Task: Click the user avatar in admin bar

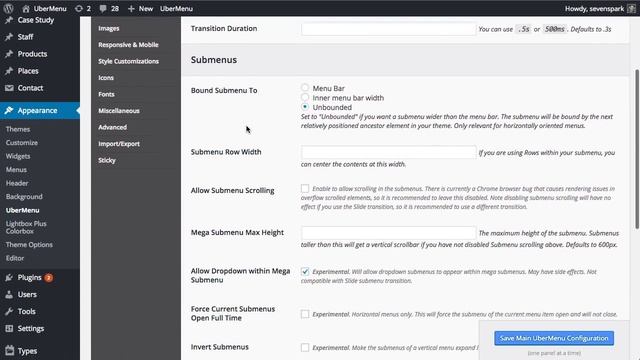Action: (x=631, y=9)
